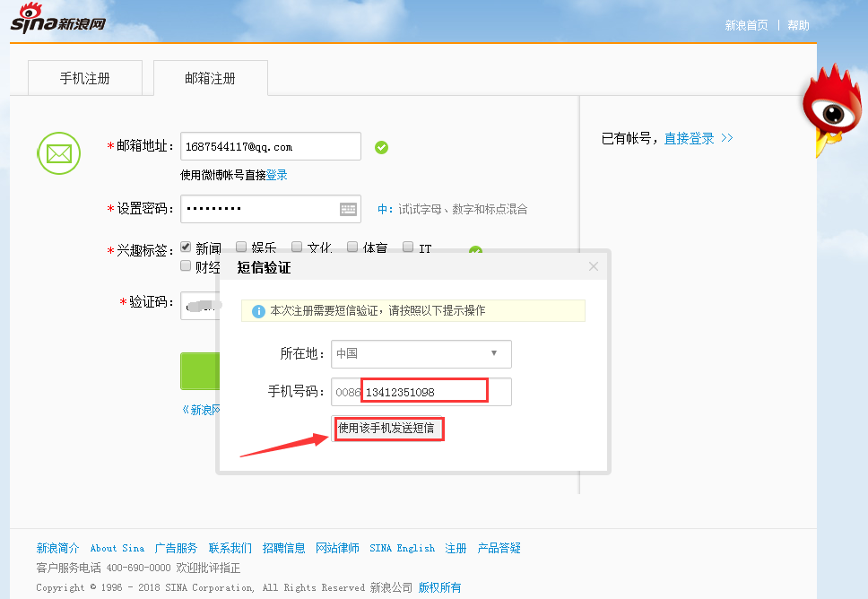Focus the 邮箱地址 email input field
This screenshot has width=868, height=599.
271,146
